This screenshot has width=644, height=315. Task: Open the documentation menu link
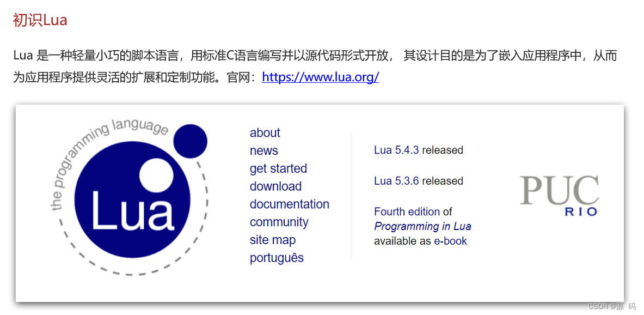pos(290,204)
